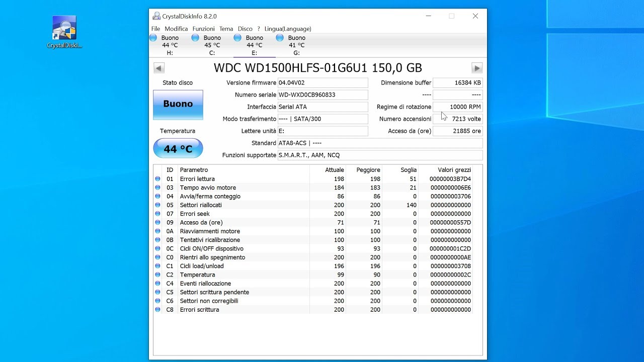Open the Funzioni menu
This screenshot has height=362, width=644.
203,29
